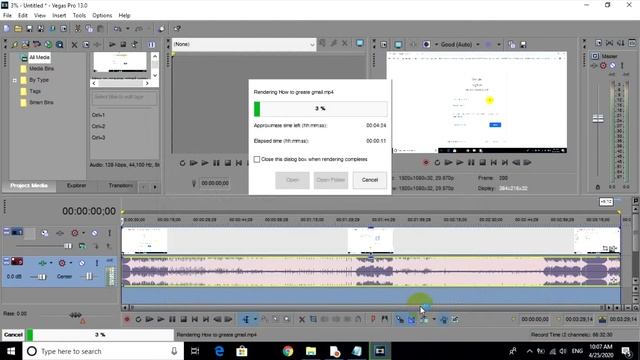Click the Save Snapshot to File icon
640x360 pixels.
click(523, 44)
